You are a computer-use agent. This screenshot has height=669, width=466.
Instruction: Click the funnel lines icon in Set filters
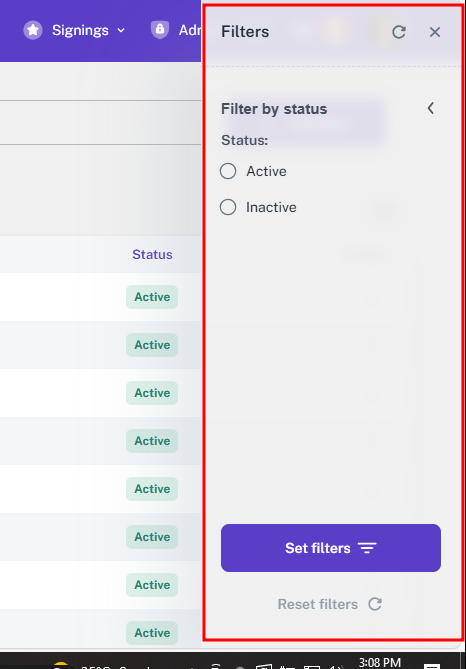point(367,548)
